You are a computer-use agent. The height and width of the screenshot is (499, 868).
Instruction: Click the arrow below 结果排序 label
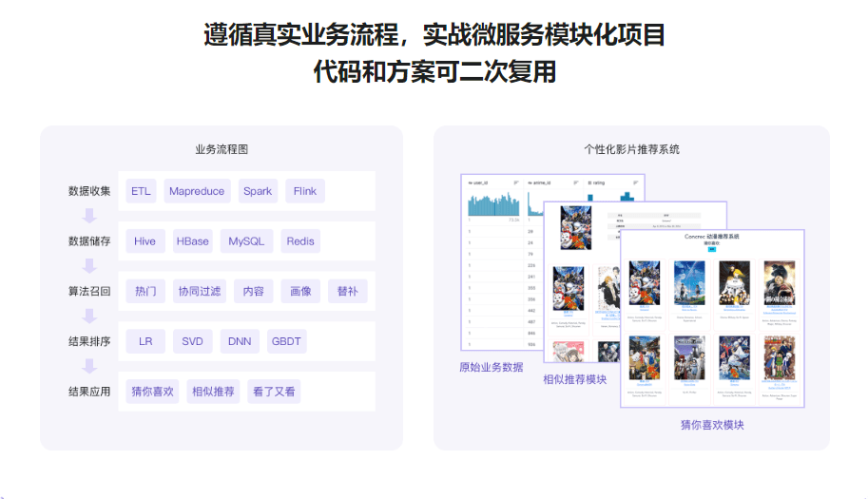coord(89,366)
